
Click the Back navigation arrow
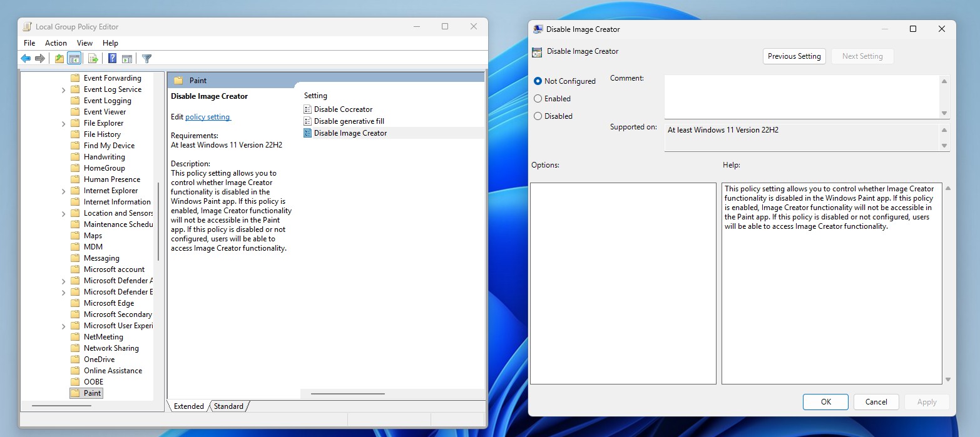tap(26, 58)
